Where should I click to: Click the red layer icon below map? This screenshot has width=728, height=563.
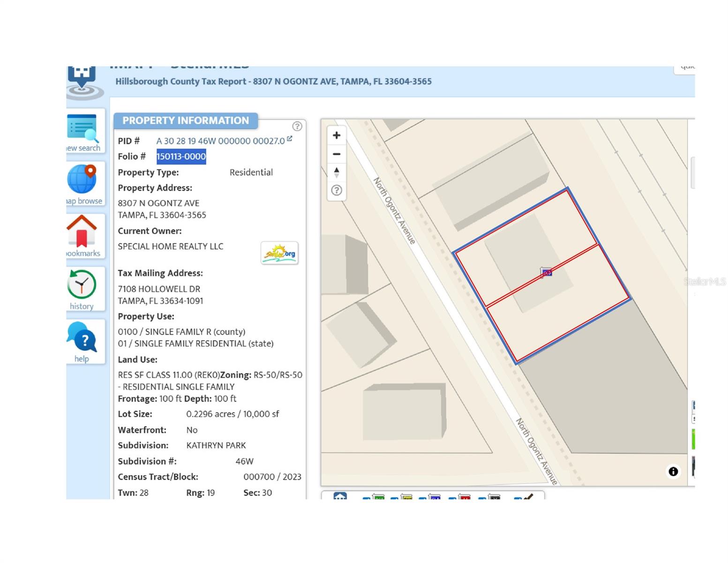tap(464, 497)
